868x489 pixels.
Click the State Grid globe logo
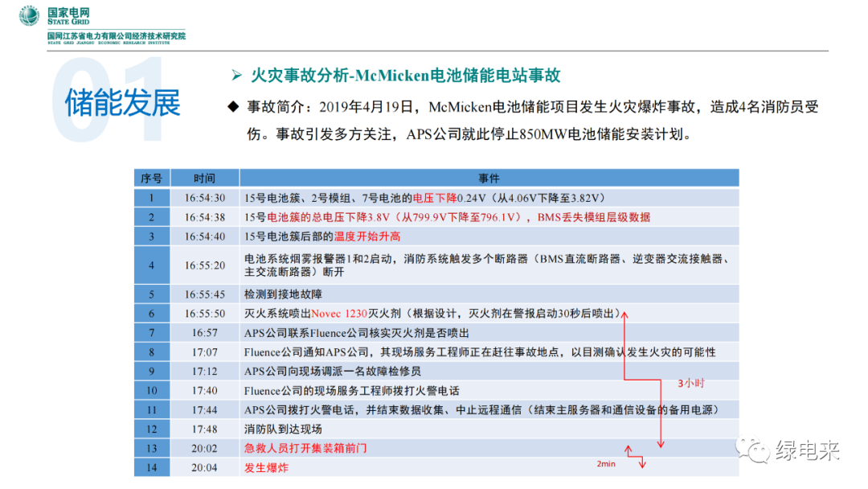(30, 15)
